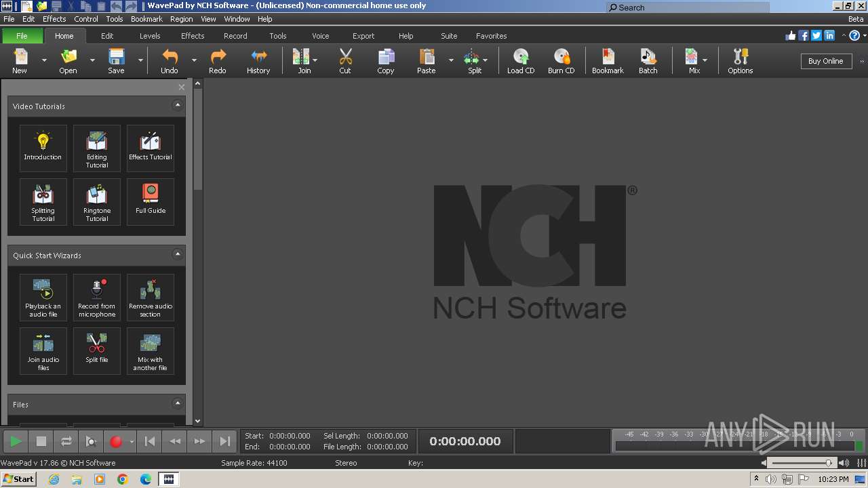Open the green File tab
This screenshot has width=868, height=488.
[22, 36]
